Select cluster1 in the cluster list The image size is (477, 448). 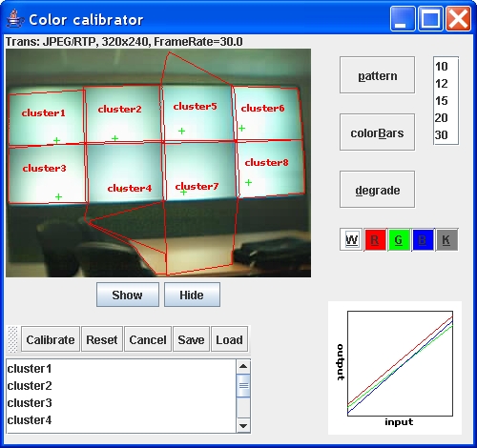(x=121, y=369)
